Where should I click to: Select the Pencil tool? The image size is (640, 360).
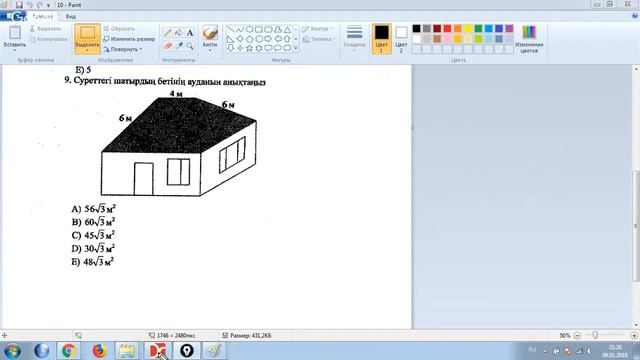168,33
